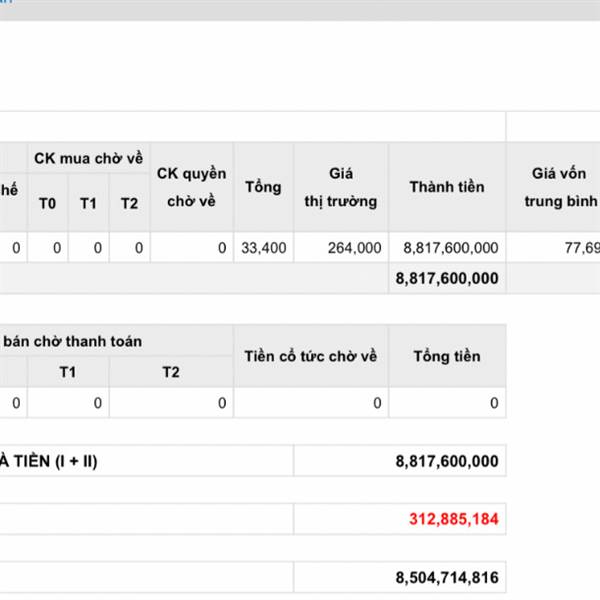Viewport: 600px width, 600px height.
Task: Click the zero value under Tổng tiền
Action: coord(493,403)
